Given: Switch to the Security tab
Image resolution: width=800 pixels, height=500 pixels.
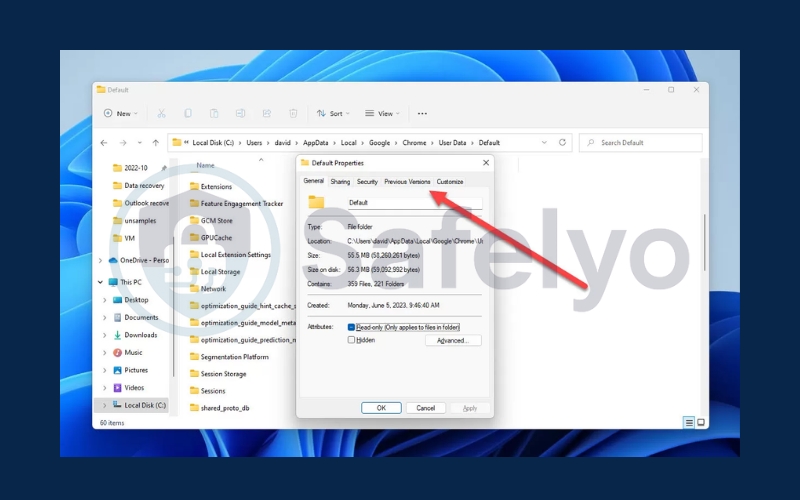Looking at the screenshot, I should (367, 182).
